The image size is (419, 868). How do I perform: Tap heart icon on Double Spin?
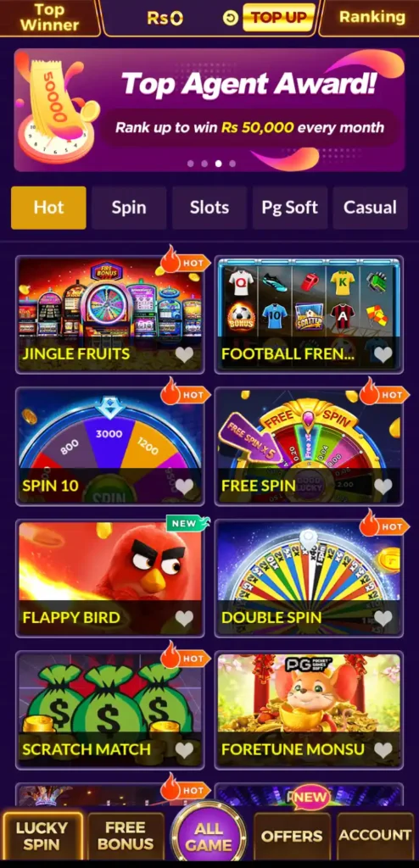coord(383,618)
